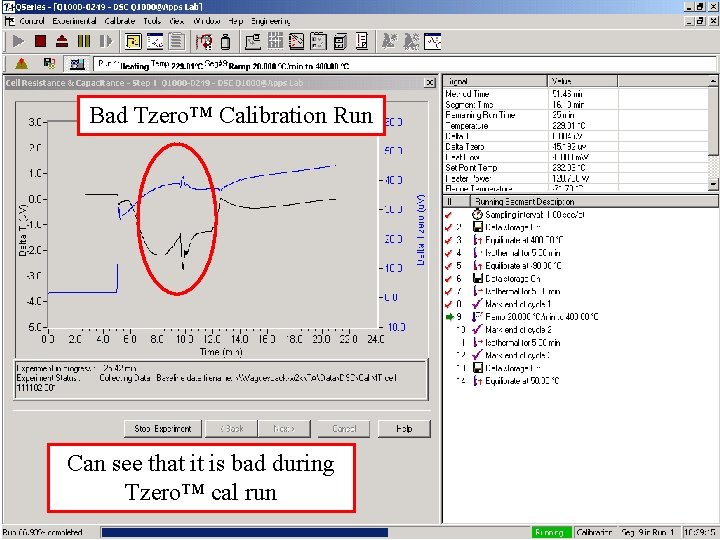Click the signal waveform window toolbar icon

(x=433, y=41)
